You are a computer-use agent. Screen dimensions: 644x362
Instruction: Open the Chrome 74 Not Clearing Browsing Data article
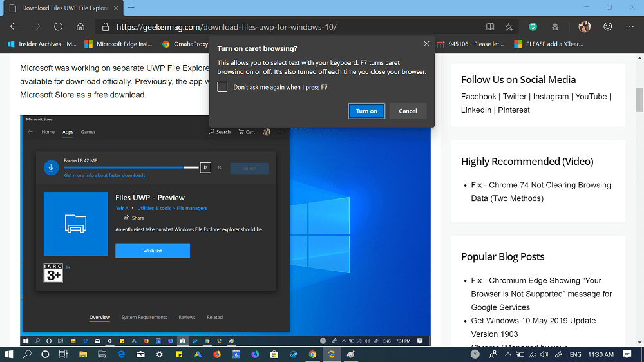pos(541,191)
